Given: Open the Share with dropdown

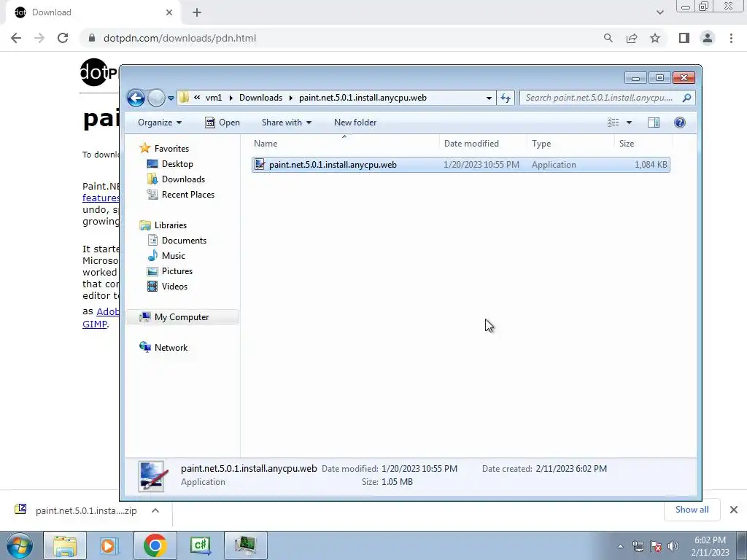Looking at the screenshot, I should pos(286,122).
